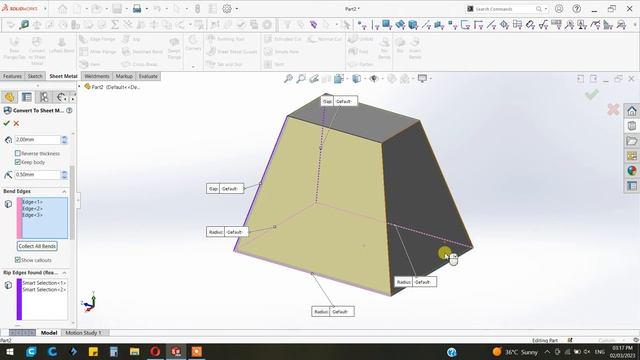640x360 pixels.
Task: Select the filter solid bodies icon
Action: pyautogui.click(x=413, y=24)
